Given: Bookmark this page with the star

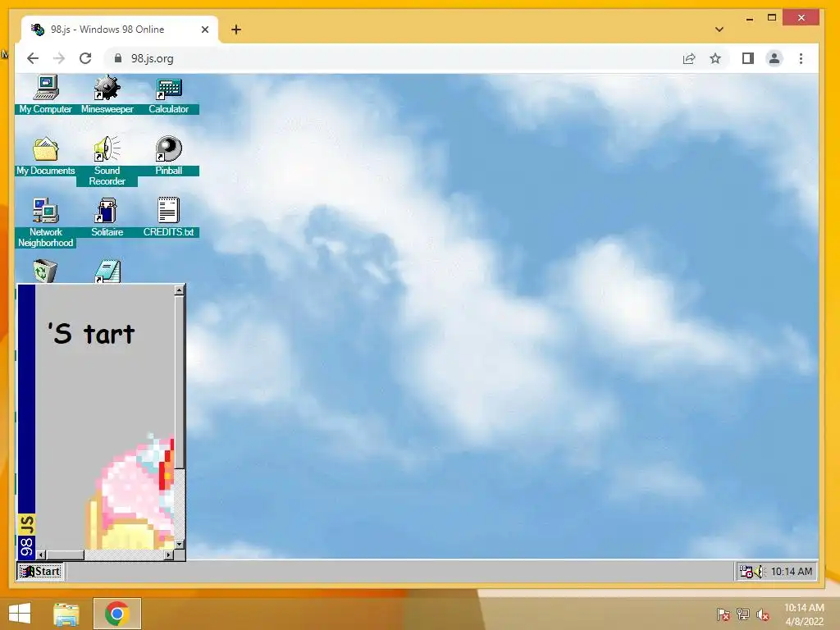Looking at the screenshot, I should tap(715, 58).
